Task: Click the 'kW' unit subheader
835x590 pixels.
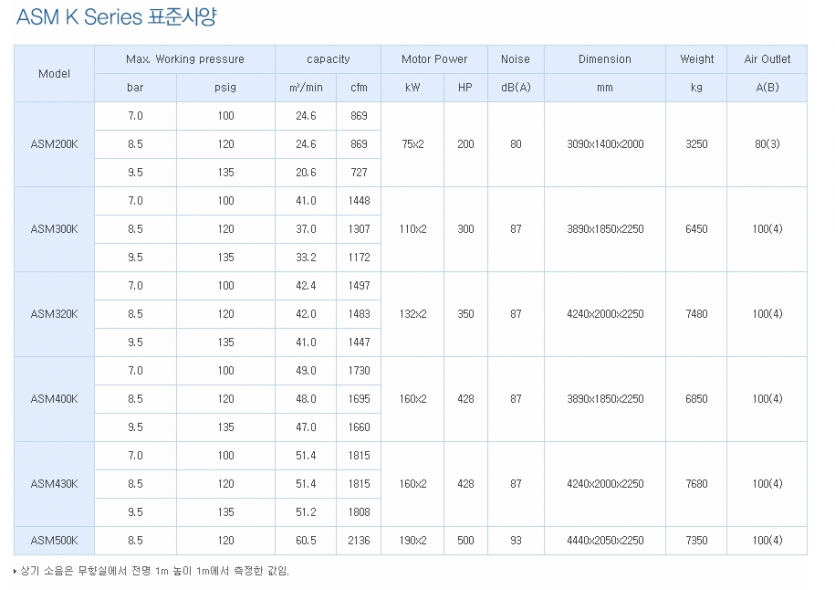Action: coord(413,87)
